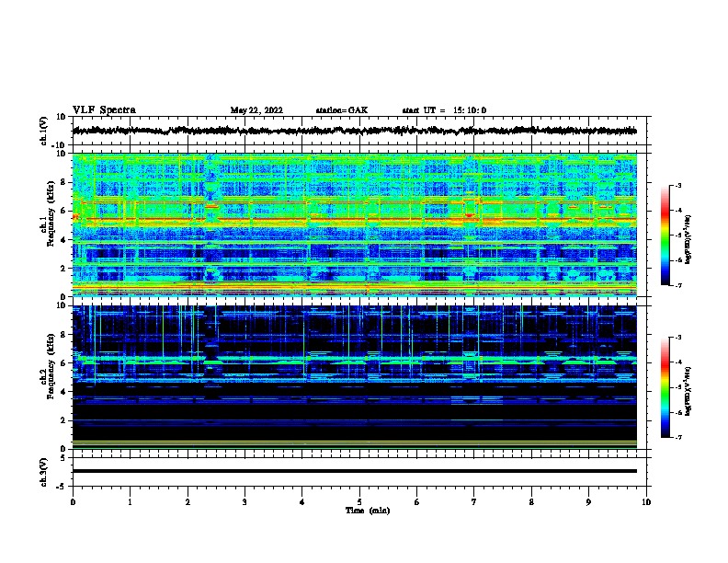Click the black ch.1 voltage waveform trace
728x563 pixels.
click(x=354, y=131)
